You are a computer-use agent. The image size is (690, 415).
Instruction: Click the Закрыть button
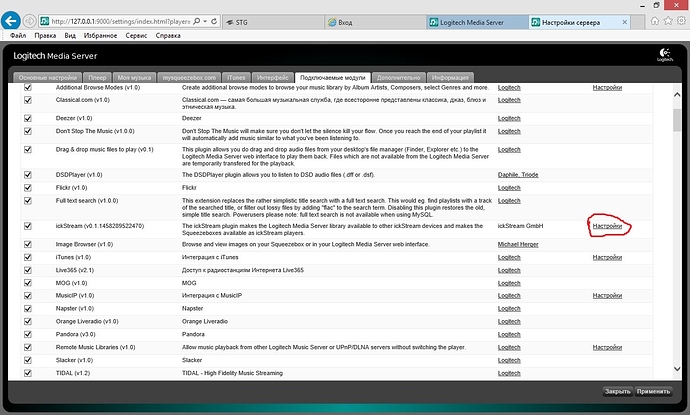point(617,391)
